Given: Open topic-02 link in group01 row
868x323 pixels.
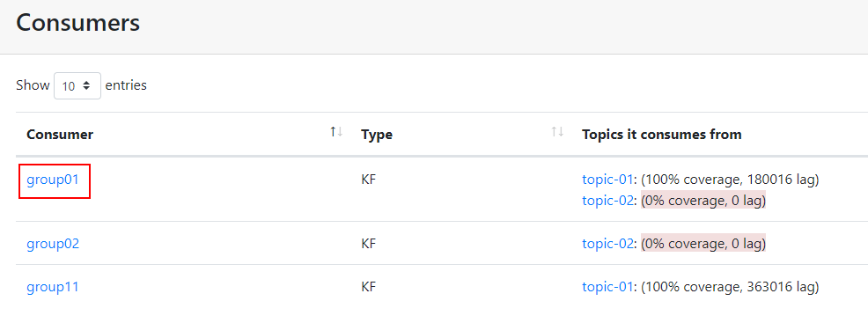Looking at the screenshot, I should click(607, 201).
